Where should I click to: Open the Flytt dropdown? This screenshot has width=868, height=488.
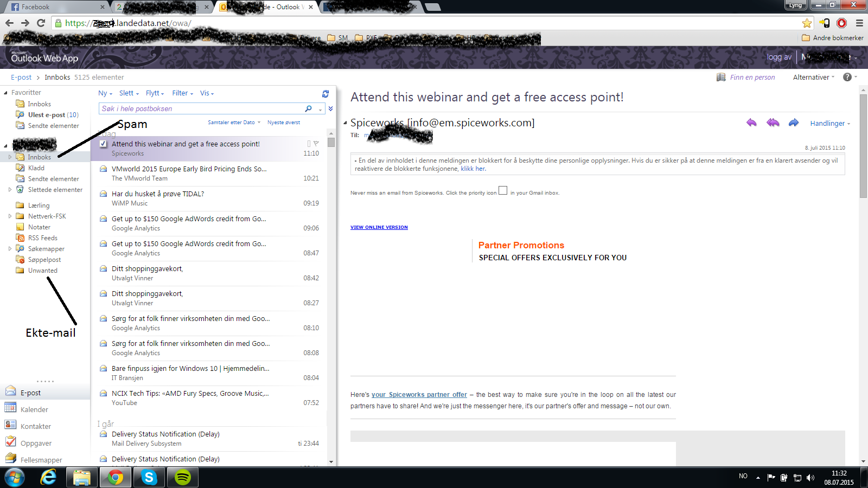point(155,93)
